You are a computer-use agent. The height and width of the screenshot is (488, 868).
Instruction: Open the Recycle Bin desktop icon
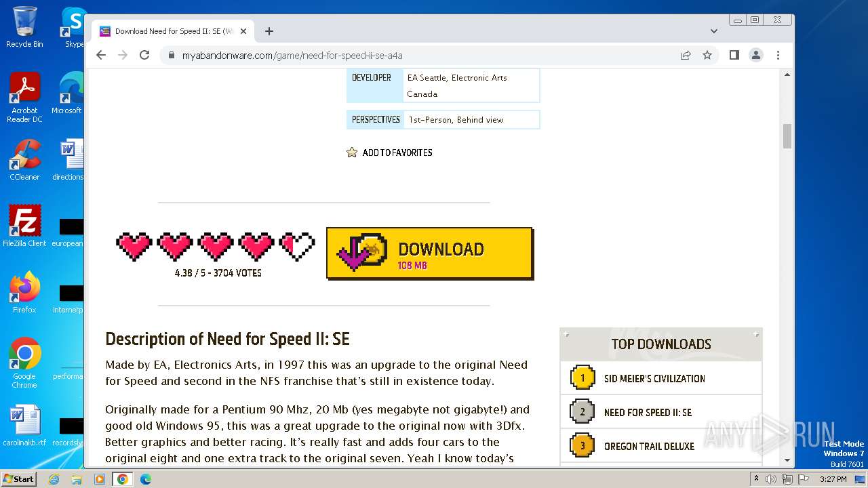click(24, 27)
